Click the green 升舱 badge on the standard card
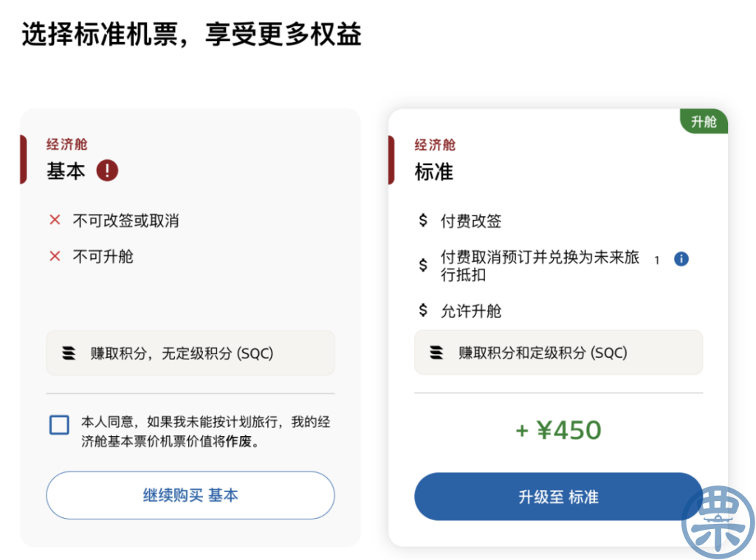This screenshot has height=560, width=756. pos(704,122)
